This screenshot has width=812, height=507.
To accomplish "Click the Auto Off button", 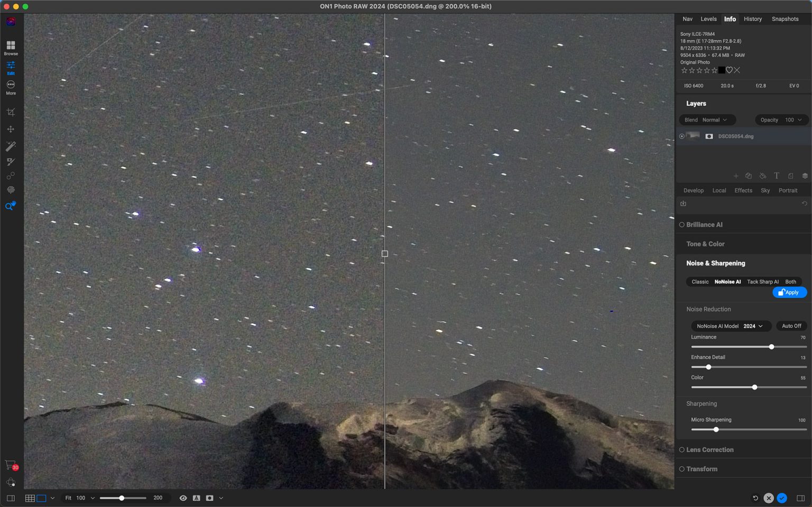I will (x=791, y=326).
